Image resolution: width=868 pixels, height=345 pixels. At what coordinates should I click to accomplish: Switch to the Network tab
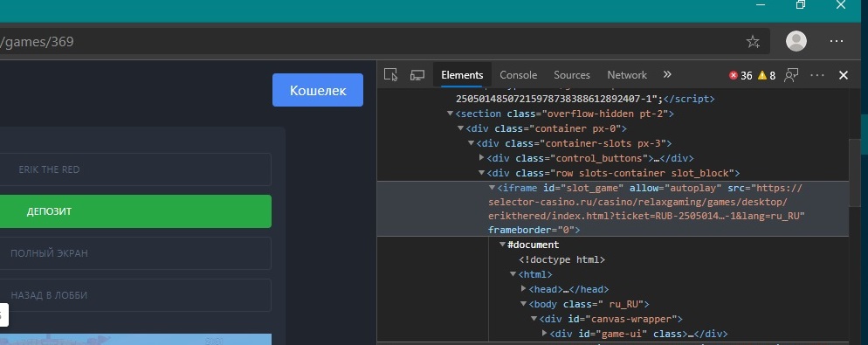pyautogui.click(x=627, y=75)
